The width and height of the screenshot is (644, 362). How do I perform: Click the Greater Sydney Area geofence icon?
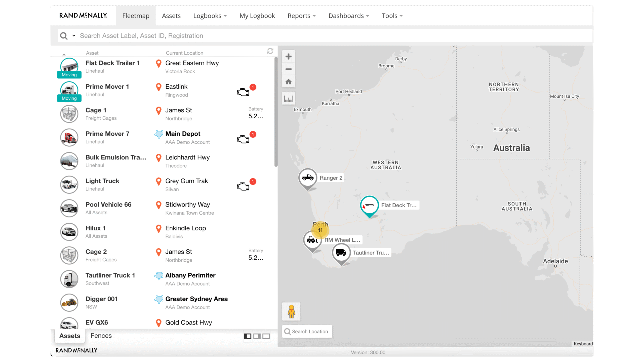pos(158,299)
